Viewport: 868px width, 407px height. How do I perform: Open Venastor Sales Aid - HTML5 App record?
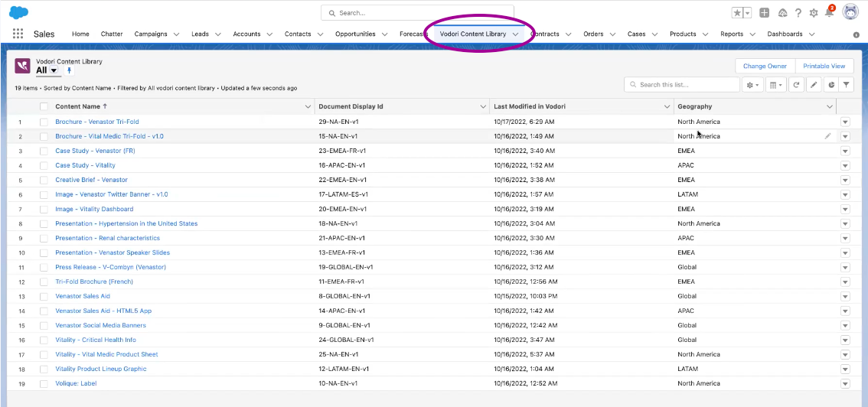coord(103,311)
